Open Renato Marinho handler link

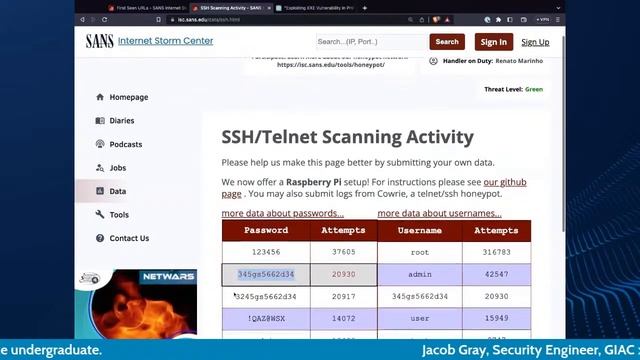click(x=519, y=61)
